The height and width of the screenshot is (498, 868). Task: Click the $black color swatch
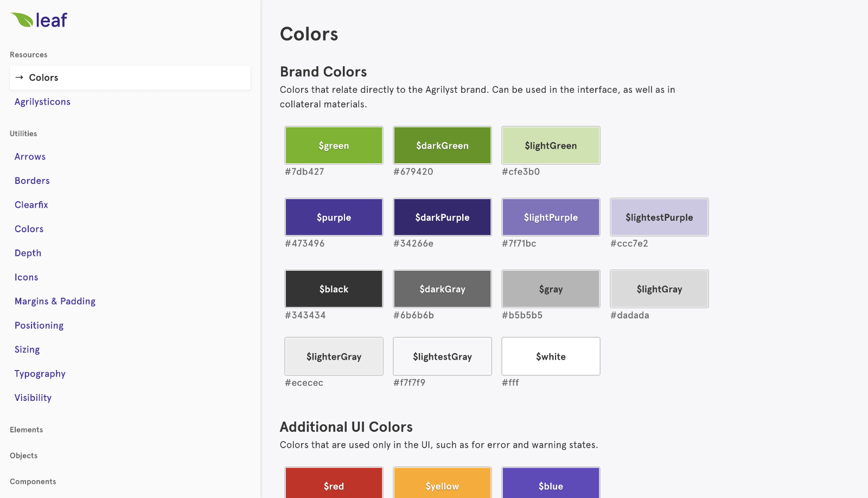pyautogui.click(x=334, y=289)
